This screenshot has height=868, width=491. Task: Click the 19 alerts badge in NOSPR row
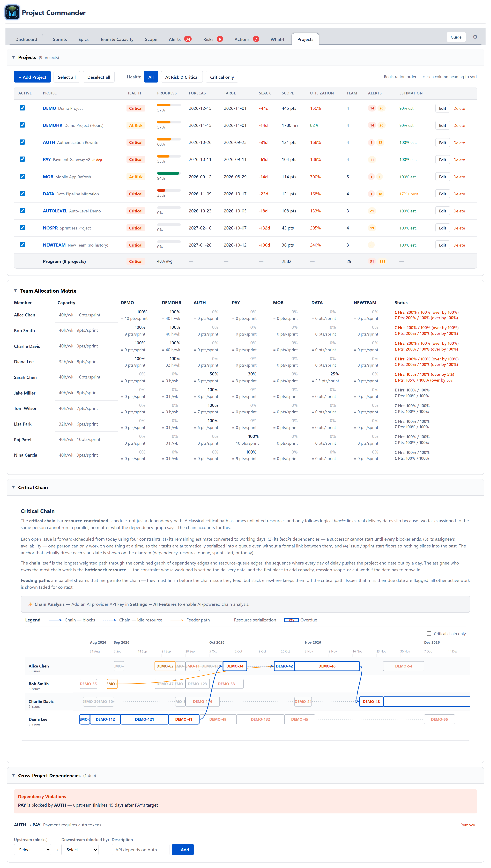pos(372,228)
